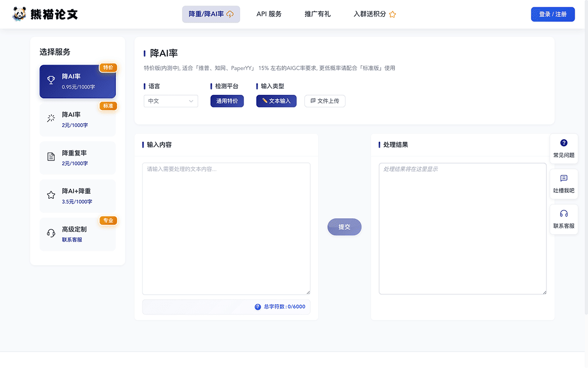Open 推广有礼 in the top menu
The width and height of the screenshot is (588, 368).
318,14
